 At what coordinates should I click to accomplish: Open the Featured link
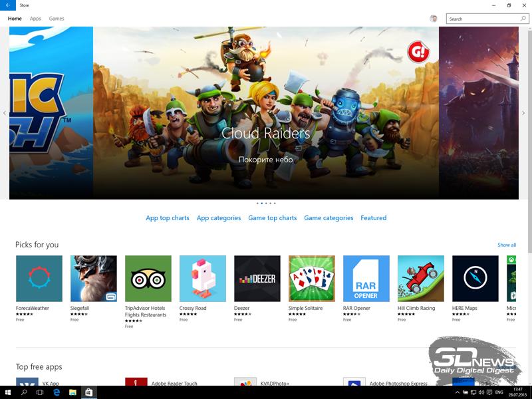point(374,218)
